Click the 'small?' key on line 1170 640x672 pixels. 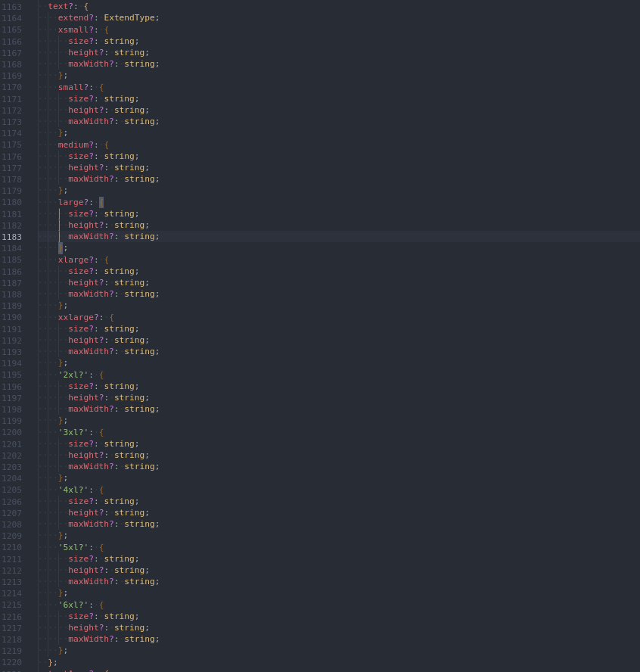[73, 87]
